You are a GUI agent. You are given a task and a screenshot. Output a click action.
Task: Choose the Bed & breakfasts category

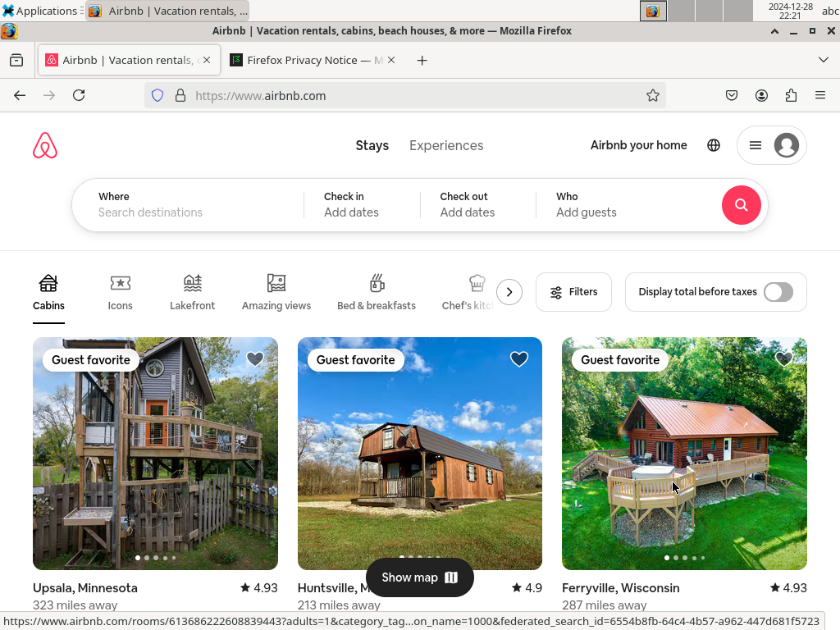click(376, 293)
